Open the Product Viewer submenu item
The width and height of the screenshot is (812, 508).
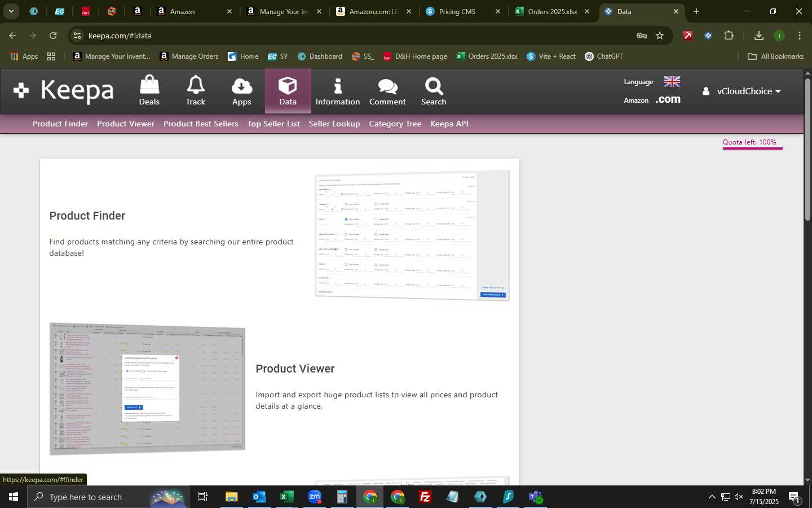click(x=126, y=124)
